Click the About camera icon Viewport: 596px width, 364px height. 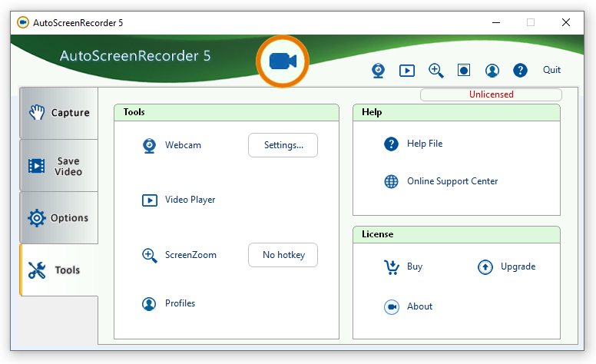click(x=392, y=307)
